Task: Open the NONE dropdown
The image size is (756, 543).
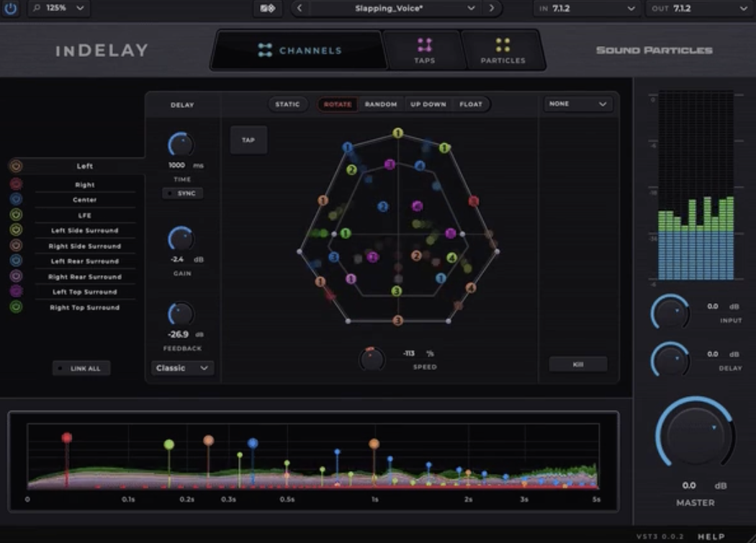Action: 577,104
